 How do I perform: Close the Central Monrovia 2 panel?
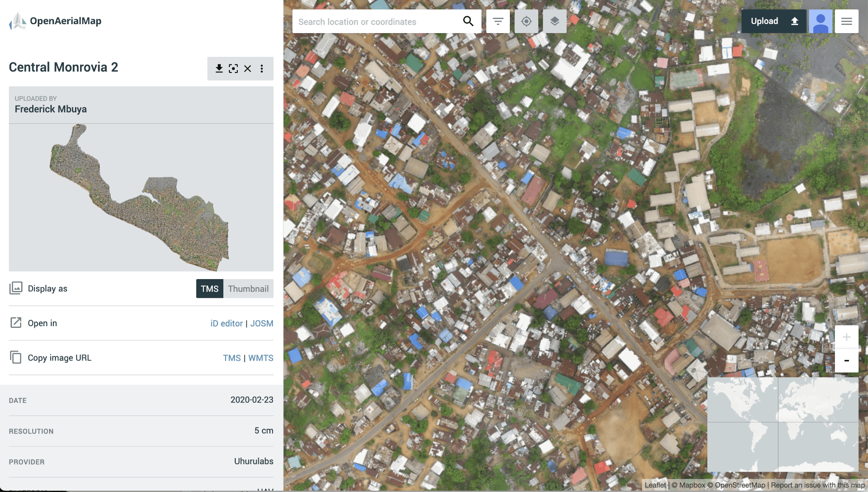[248, 68]
